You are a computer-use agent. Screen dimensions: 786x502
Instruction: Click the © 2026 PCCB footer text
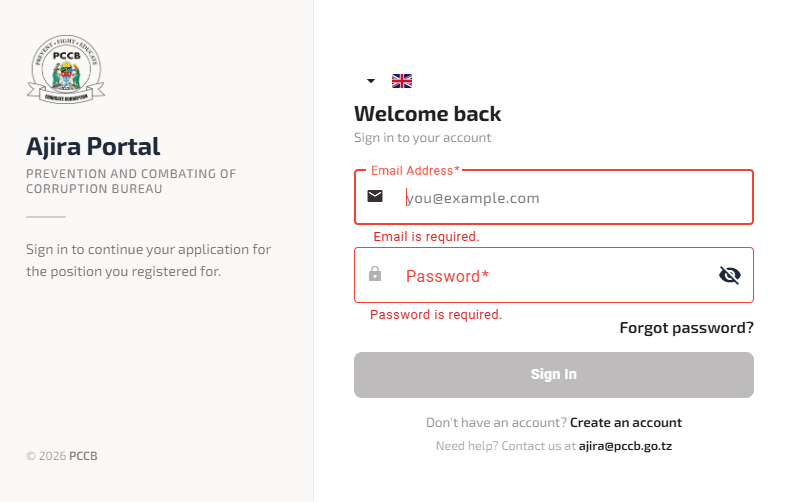62,456
